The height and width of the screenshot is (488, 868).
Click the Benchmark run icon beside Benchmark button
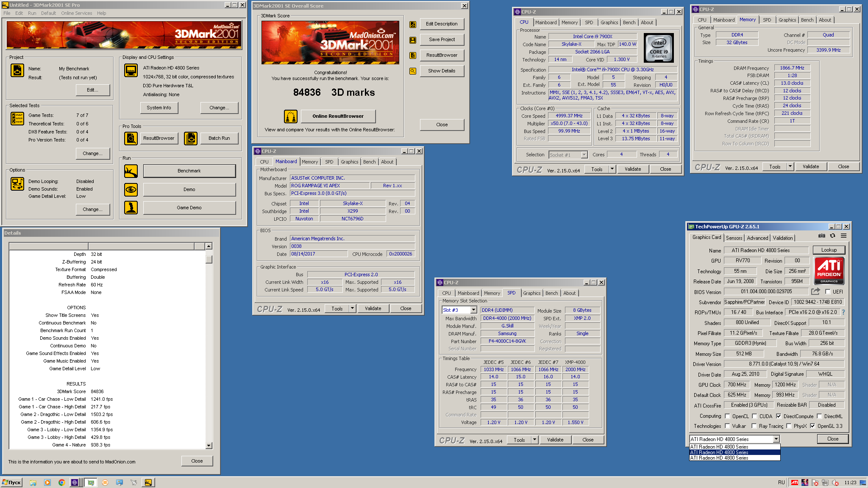point(131,171)
